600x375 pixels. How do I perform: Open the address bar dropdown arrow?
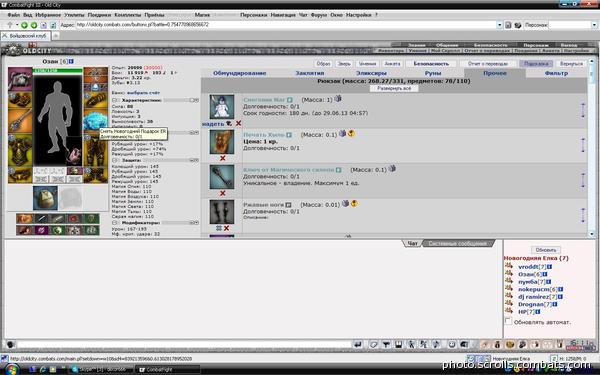pos(499,25)
